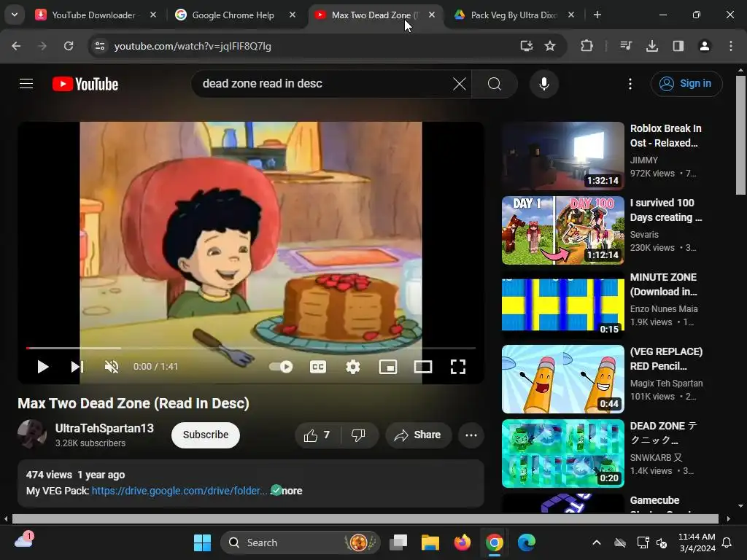Screen dimensions: 747x560
Task: Toggle the Chrome side panel
Action: [678, 46]
